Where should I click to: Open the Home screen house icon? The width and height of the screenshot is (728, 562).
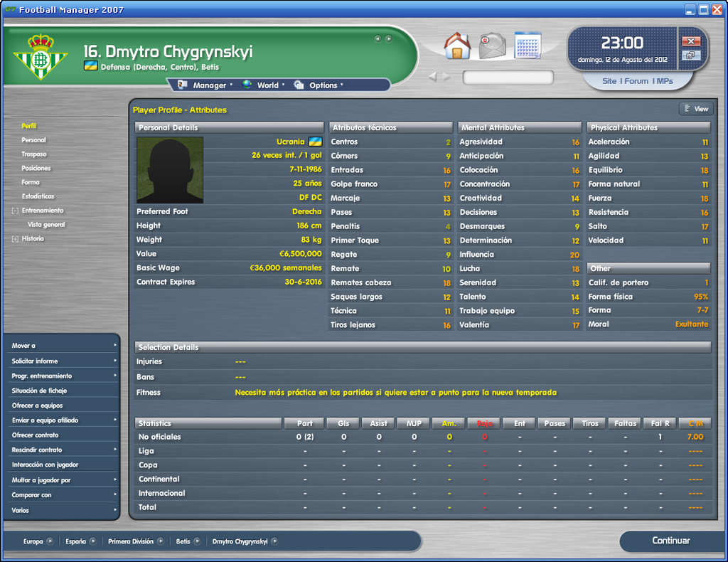[x=457, y=46]
